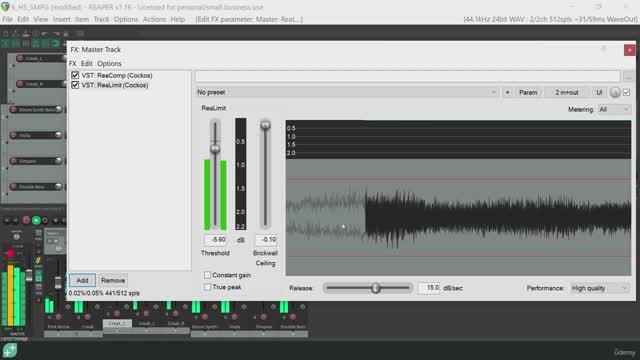Image resolution: width=640 pixels, height=360 pixels.
Task: Click the wet/dry mix knob in FX window
Action: pyautogui.click(x=615, y=92)
